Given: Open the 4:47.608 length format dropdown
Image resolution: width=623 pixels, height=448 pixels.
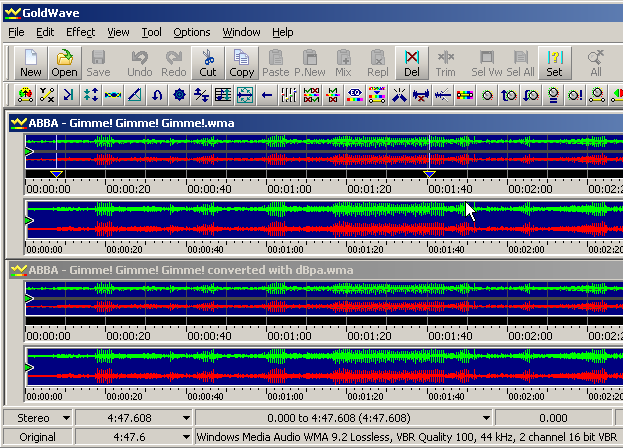Looking at the screenshot, I should [x=186, y=418].
